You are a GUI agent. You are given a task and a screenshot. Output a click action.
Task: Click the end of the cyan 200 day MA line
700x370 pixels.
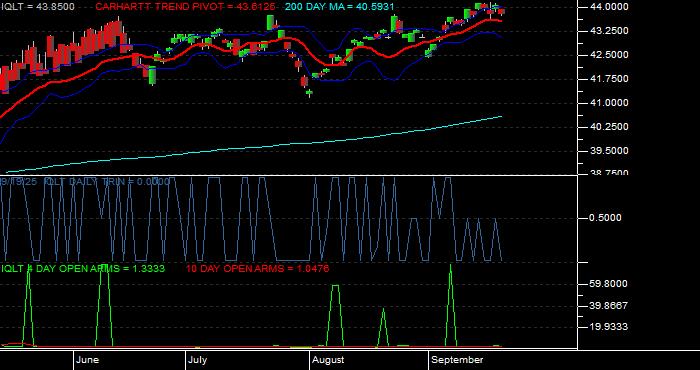[502, 116]
